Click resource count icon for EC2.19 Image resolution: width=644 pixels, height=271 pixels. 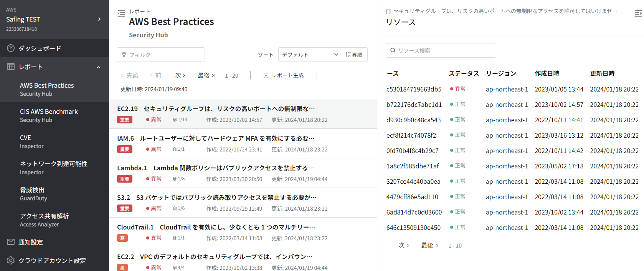pos(175,120)
